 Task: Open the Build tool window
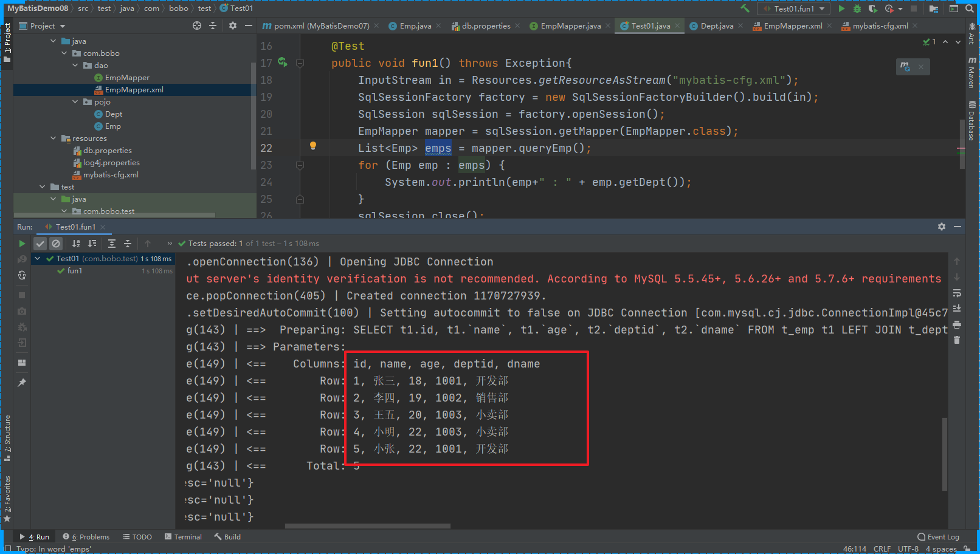pos(227,537)
